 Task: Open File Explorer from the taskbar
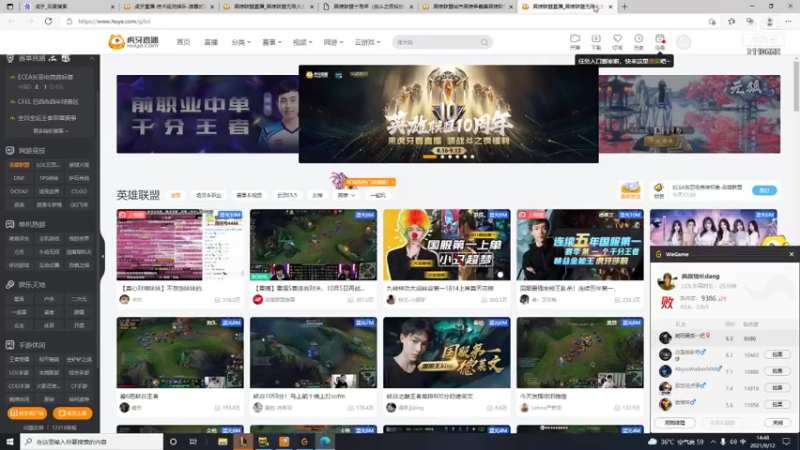(222, 441)
